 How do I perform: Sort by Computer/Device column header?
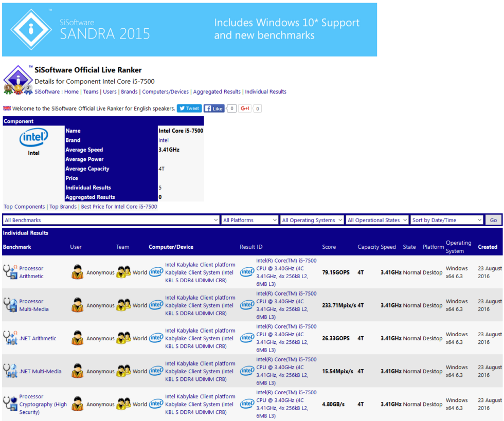pos(171,247)
